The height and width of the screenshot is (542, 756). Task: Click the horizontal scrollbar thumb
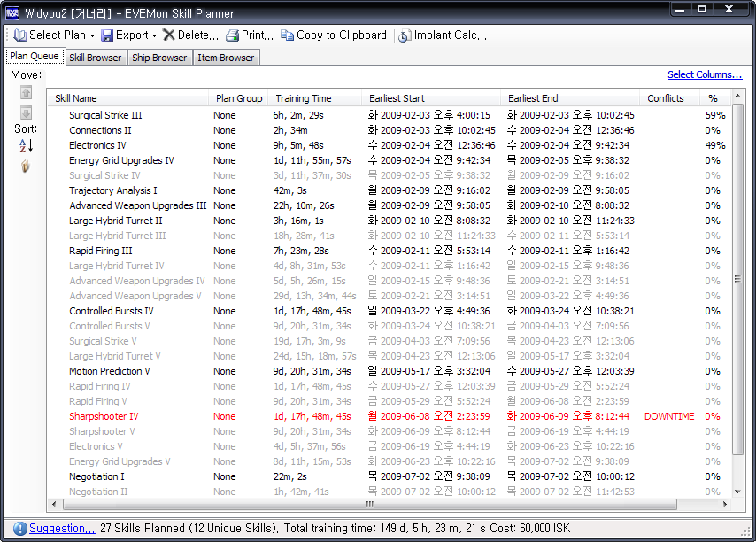pos(370,505)
